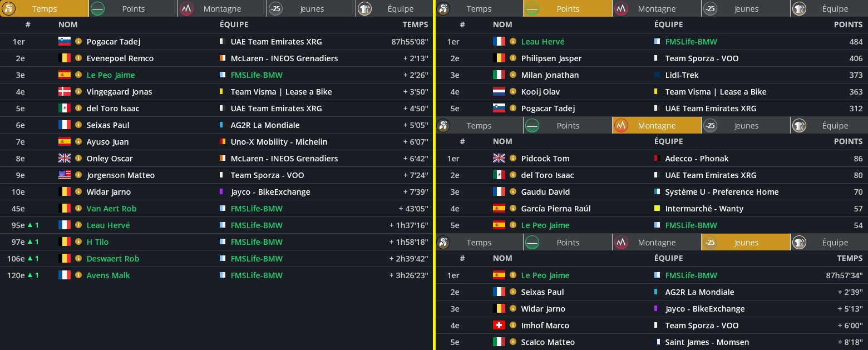Open team UAE Team Emirates XRG for Pogacar in Temps standings
This screenshot has width=868, height=350.
point(276,42)
